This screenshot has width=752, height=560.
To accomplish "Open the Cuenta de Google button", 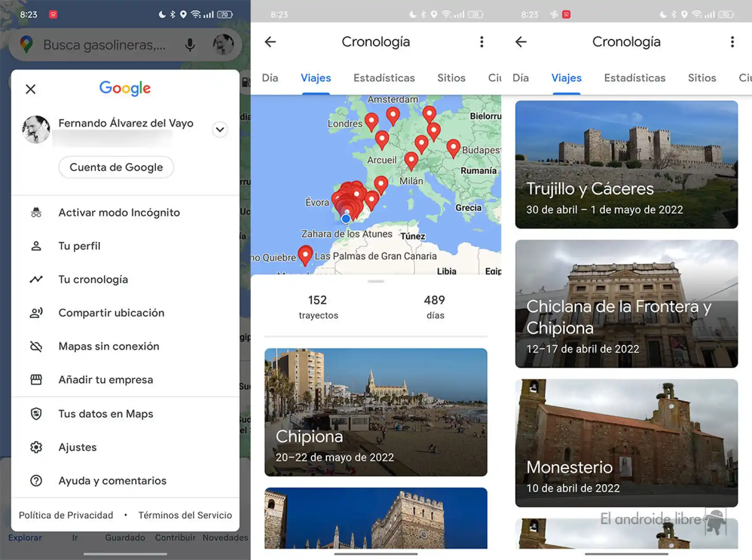I will point(116,167).
